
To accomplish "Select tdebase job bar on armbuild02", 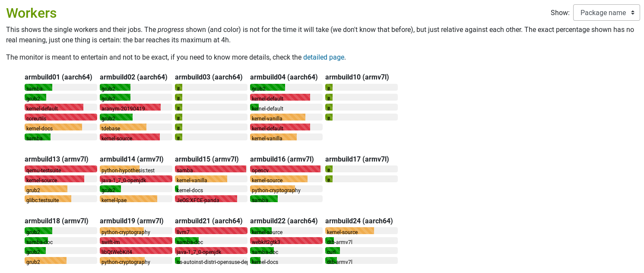I will (x=136, y=127).
